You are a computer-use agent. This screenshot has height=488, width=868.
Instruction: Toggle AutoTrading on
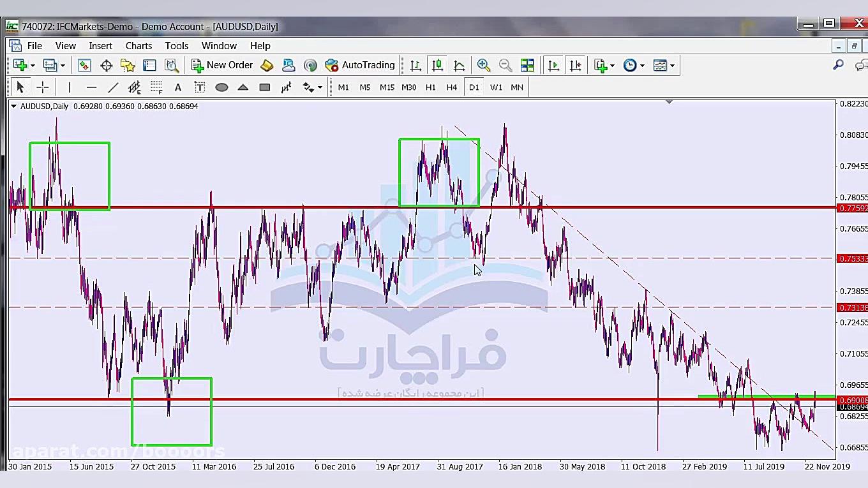[360, 65]
